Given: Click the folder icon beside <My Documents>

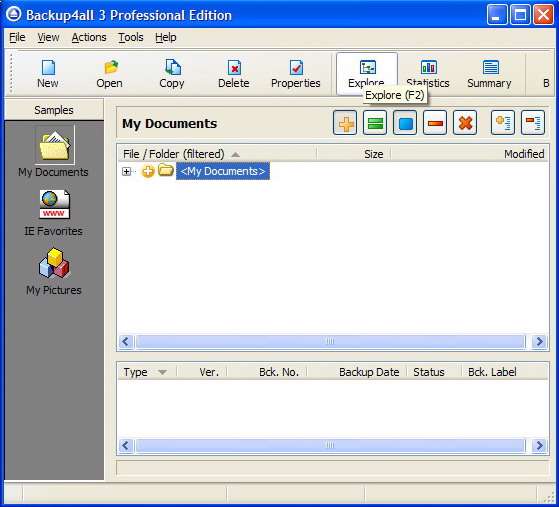Looking at the screenshot, I should click(x=166, y=170).
